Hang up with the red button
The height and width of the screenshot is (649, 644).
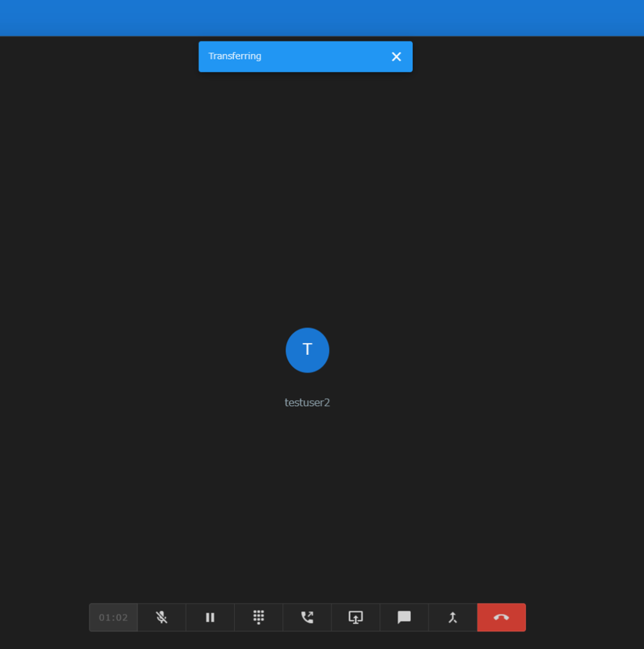501,617
